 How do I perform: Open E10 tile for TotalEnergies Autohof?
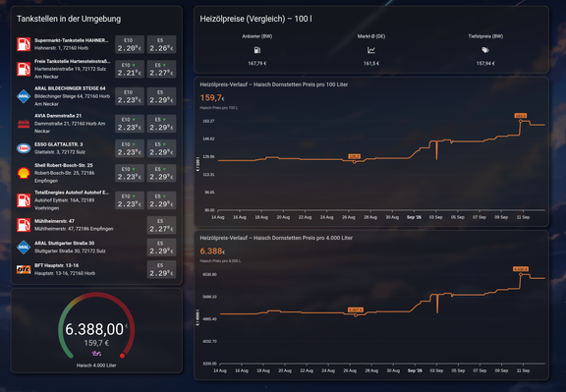[x=130, y=200]
